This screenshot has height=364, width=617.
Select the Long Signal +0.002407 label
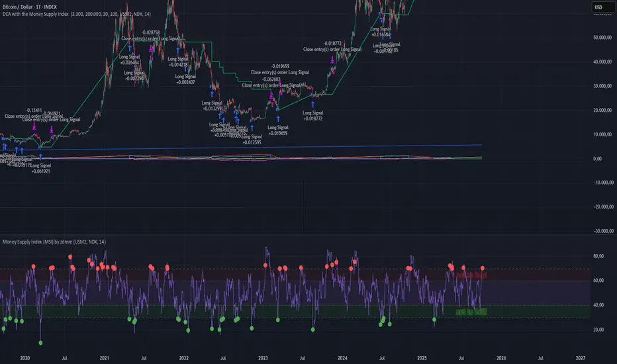tap(185, 79)
